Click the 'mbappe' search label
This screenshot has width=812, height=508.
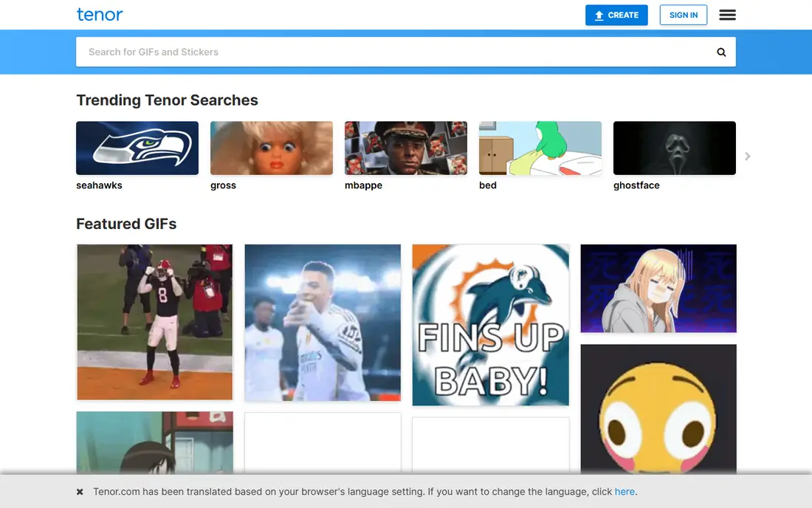point(363,185)
